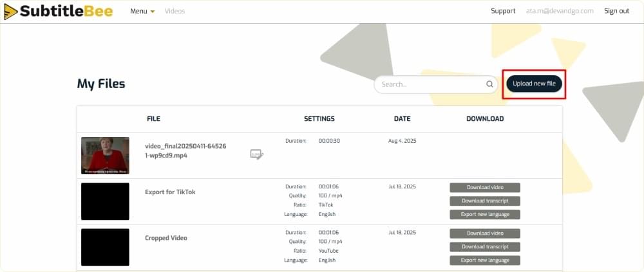The width and height of the screenshot is (644, 272).
Task: Open the Cropped Video thumbnail
Action: (105, 247)
